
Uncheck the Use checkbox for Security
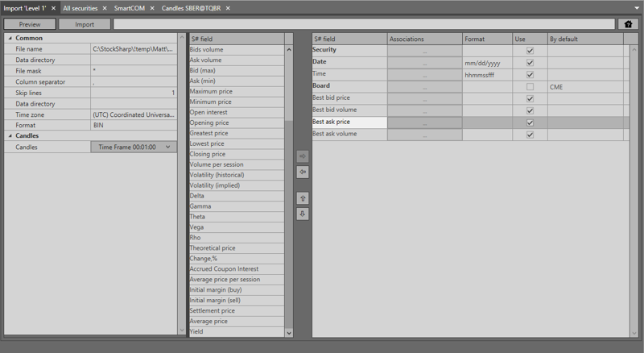point(530,50)
